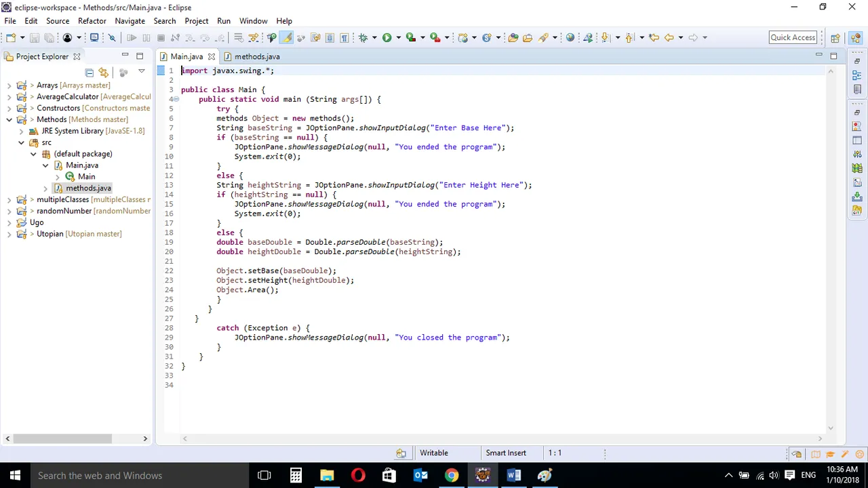
Task: Run the program with green Run icon
Action: coord(387,37)
